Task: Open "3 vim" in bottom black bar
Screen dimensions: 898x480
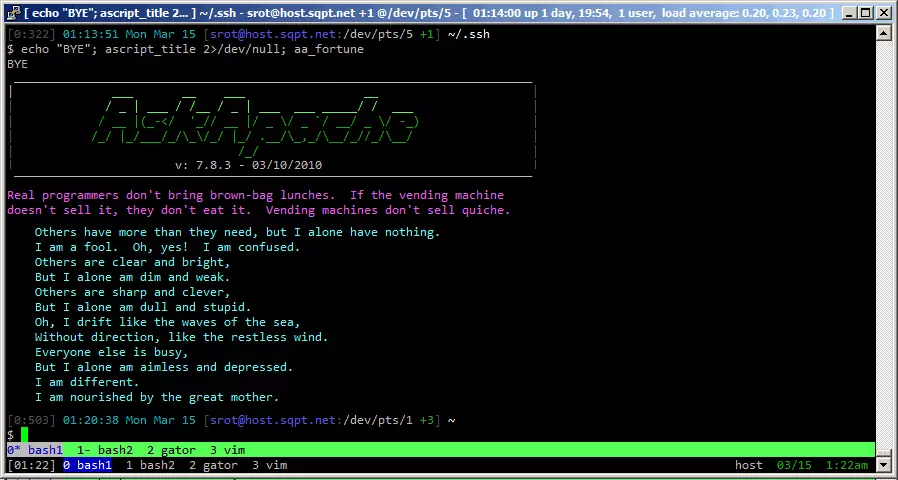Action: (x=269, y=465)
